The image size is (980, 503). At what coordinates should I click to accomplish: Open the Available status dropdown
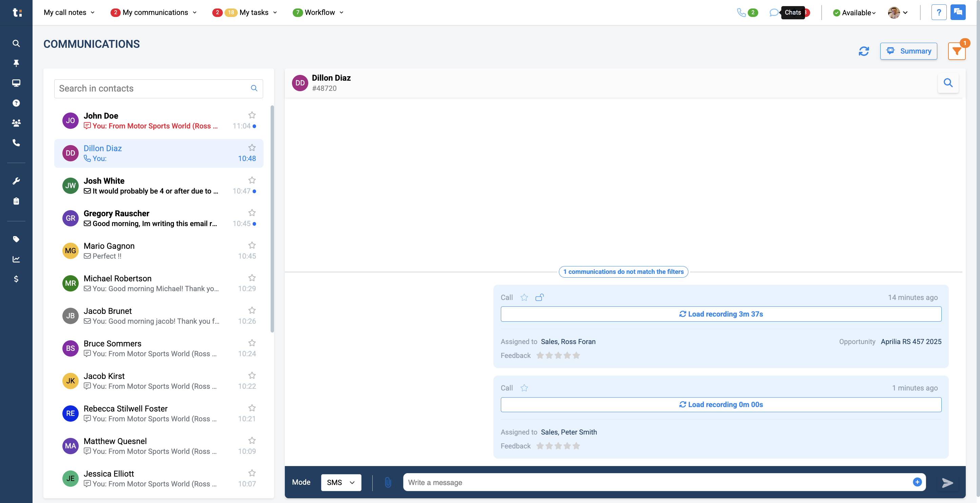854,13
